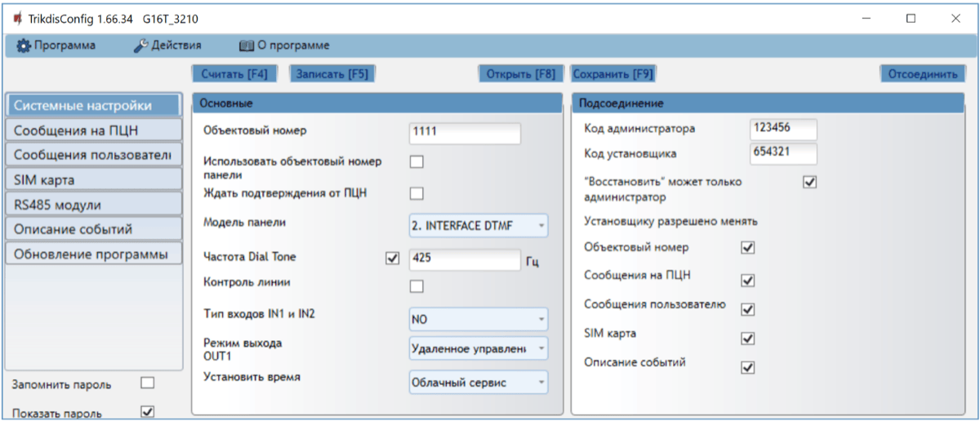Enable the Ждать подтверждения от ПЦН checkbox

tap(416, 193)
